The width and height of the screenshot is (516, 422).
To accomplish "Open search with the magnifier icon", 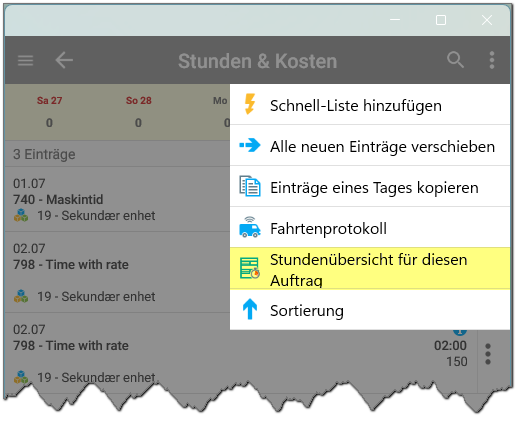I will coord(455,60).
